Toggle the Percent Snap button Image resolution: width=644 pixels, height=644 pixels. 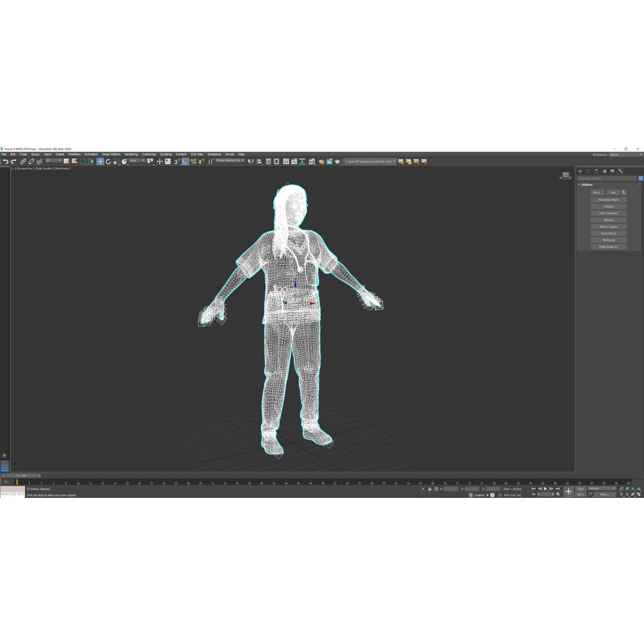(x=193, y=162)
